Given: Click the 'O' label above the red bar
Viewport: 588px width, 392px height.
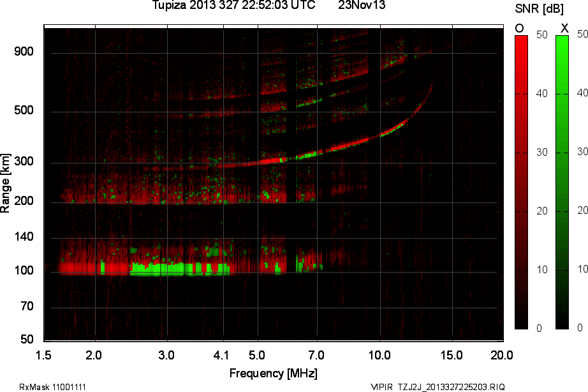Looking at the screenshot, I should click(519, 28).
